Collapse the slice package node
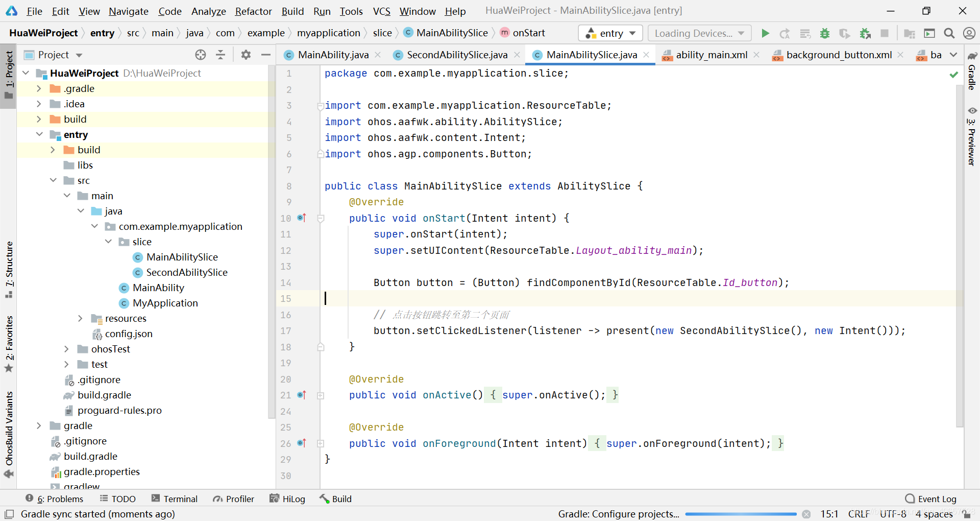 [108, 242]
